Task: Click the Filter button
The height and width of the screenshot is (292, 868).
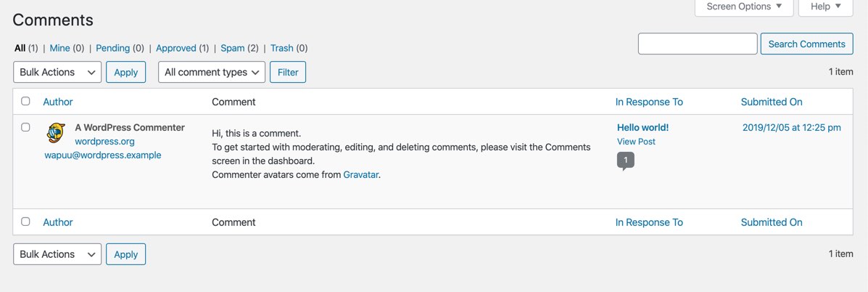Action: pos(288,72)
